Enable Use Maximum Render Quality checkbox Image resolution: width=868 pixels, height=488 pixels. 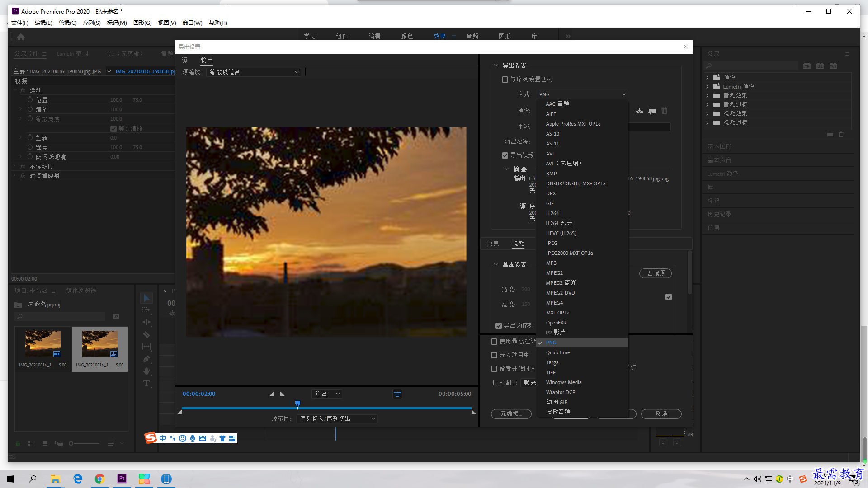click(494, 342)
